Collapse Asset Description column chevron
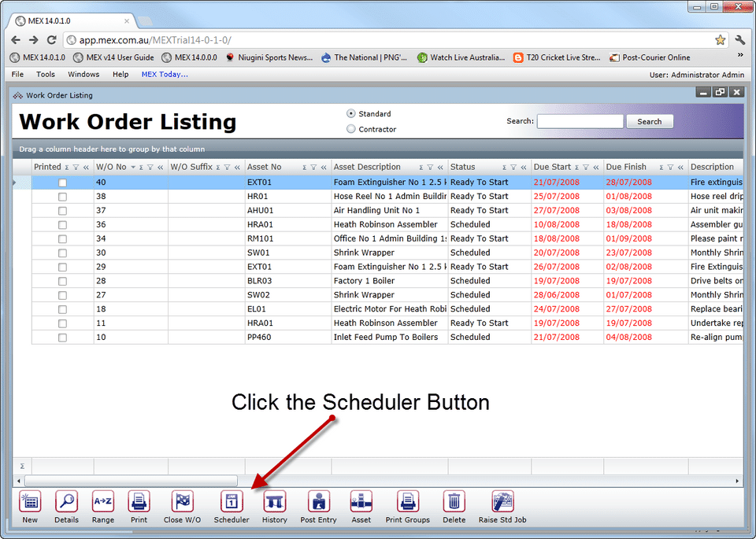Screen dimensions: 756x539 pyautogui.click(x=440, y=167)
